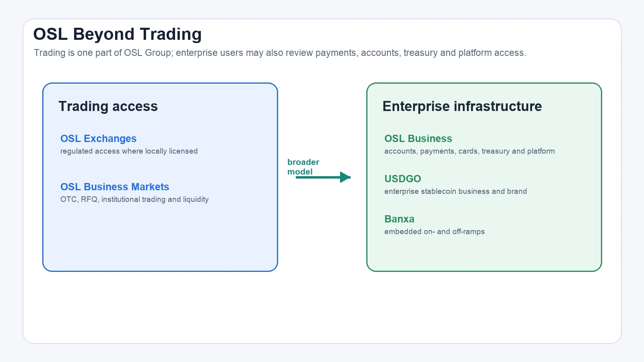Open the Banxa heading
Image resolution: width=644 pixels, height=362 pixels.
point(399,219)
